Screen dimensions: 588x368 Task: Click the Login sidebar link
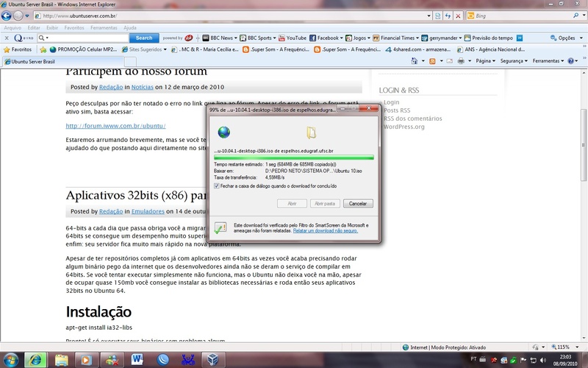tap(391, 102)
